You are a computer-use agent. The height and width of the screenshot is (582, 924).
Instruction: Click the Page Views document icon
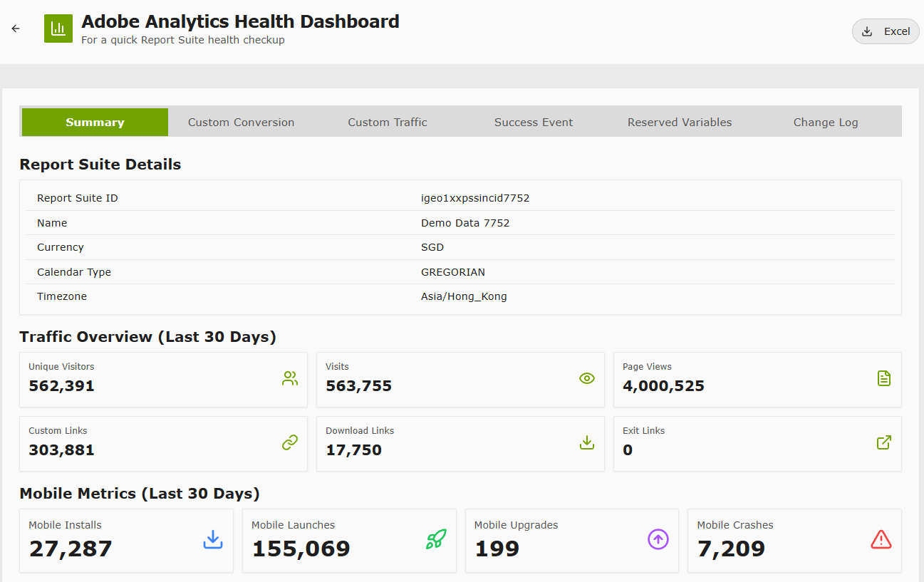(884, 378)
